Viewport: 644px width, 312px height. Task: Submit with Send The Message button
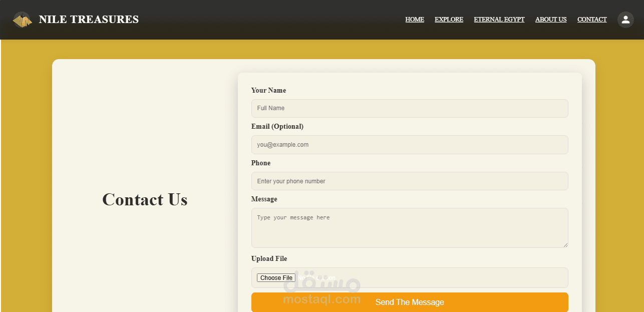point(410,302)
